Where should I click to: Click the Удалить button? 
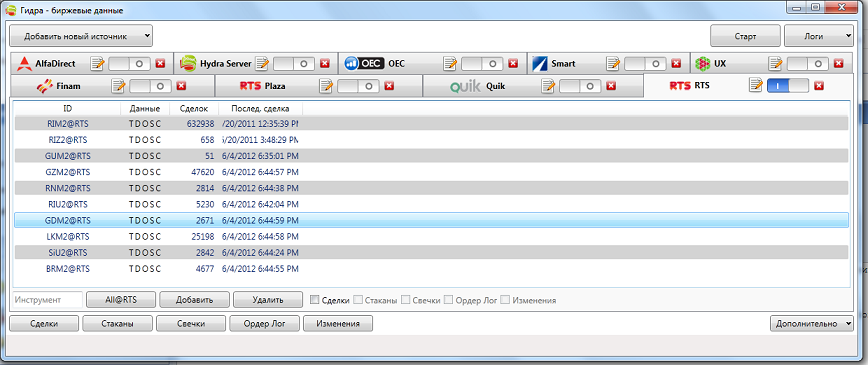point(268,300)
